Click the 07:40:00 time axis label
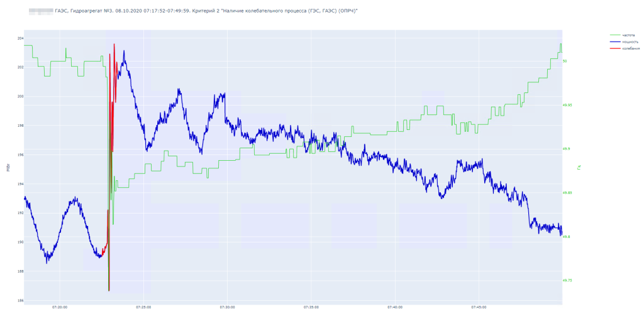The height and width of the screenshot is (314, 644). click(395, 307)
